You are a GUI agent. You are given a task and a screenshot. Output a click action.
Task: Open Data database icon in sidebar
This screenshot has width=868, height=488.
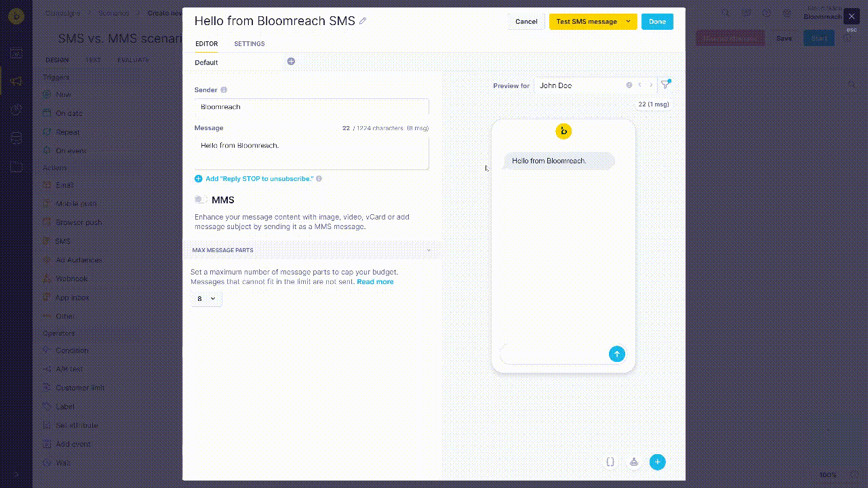pyautogui.click(x=16, y=138)
